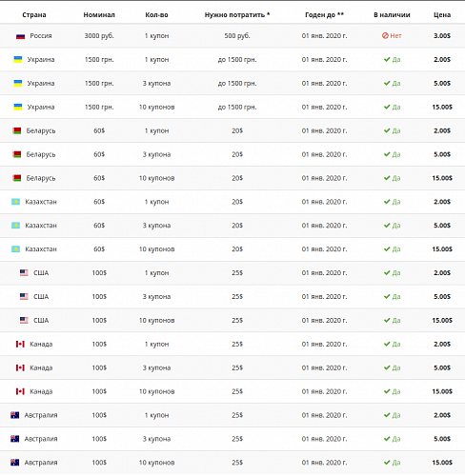
Task: Click the red 'Нет' unavailable icon for Russia
Action: [385, 36]
